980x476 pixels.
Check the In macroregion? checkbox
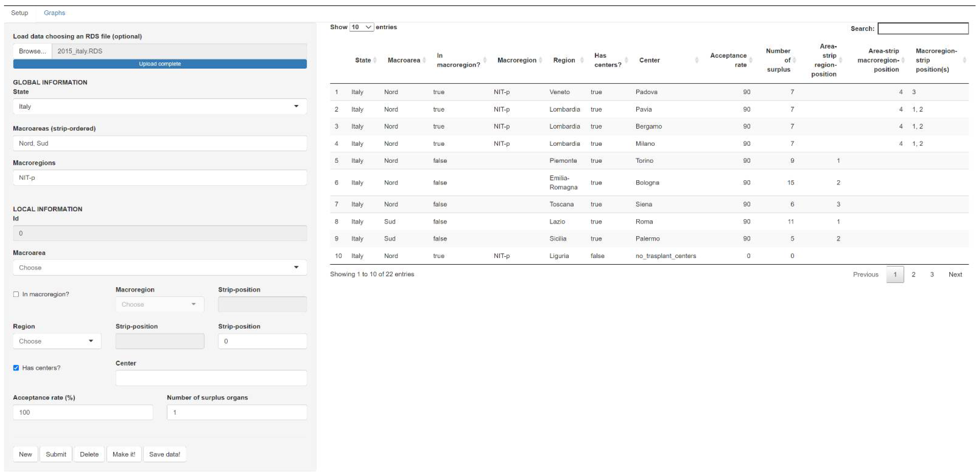coord(16,294)
